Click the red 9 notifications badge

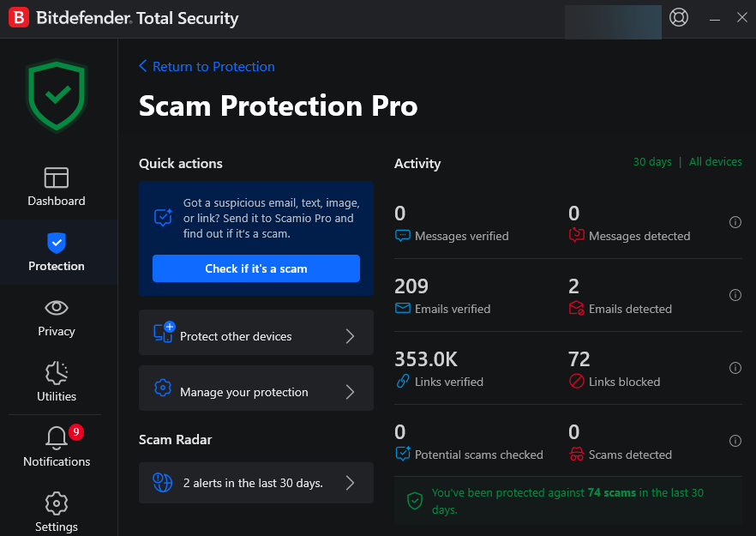(x=76, y=431)
